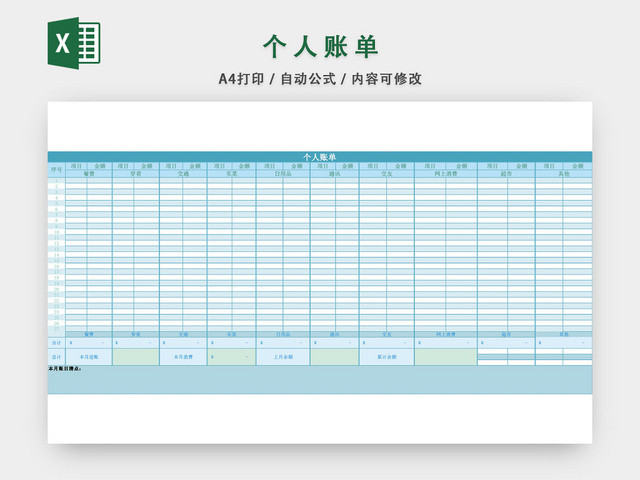Viewport: 640px width, 480px height.
Task: Select the 超市 footer label above the 合计 row
Action: [506, 334]
